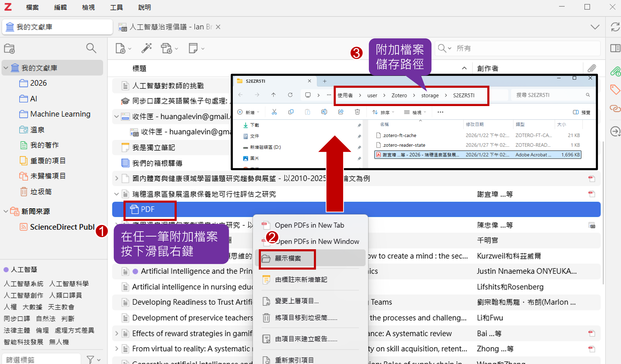Collapse 我的文獻庫 library tree

pos(6,68)
